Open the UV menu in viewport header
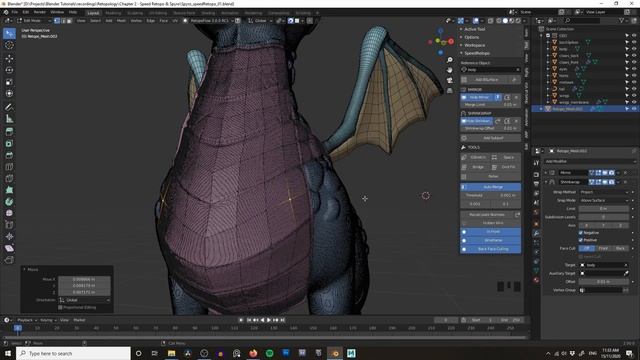 175,20
